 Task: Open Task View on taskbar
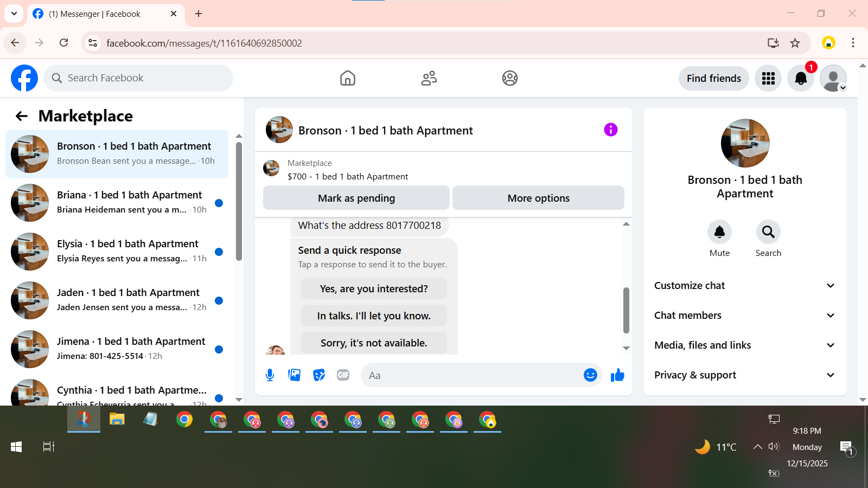49,447
